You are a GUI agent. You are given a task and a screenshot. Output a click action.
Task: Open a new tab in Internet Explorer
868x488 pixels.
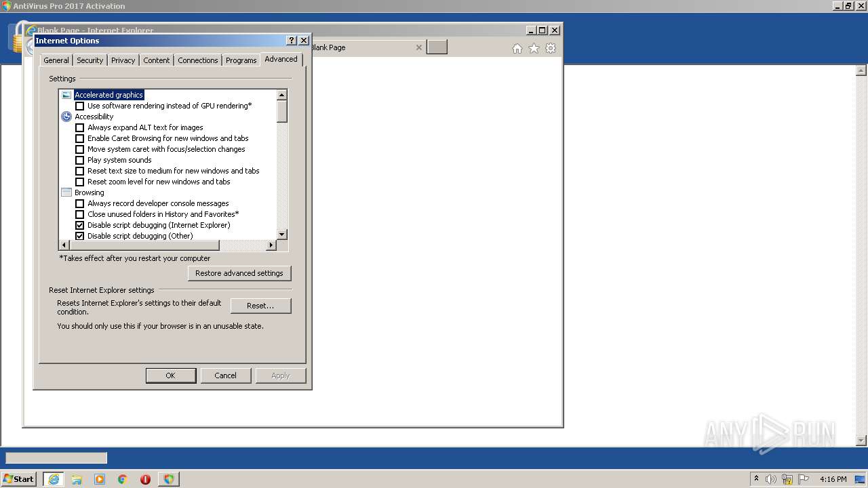pos(437,47)
